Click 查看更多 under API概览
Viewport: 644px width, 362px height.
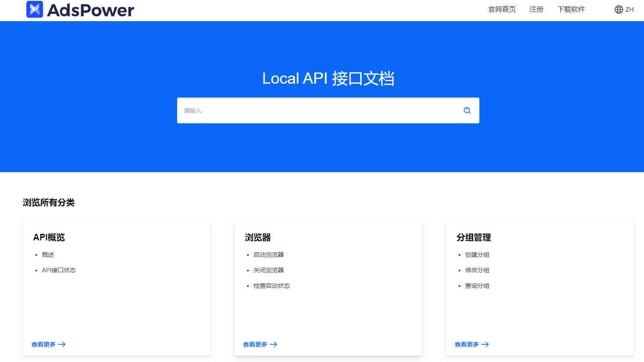[44, 344]
